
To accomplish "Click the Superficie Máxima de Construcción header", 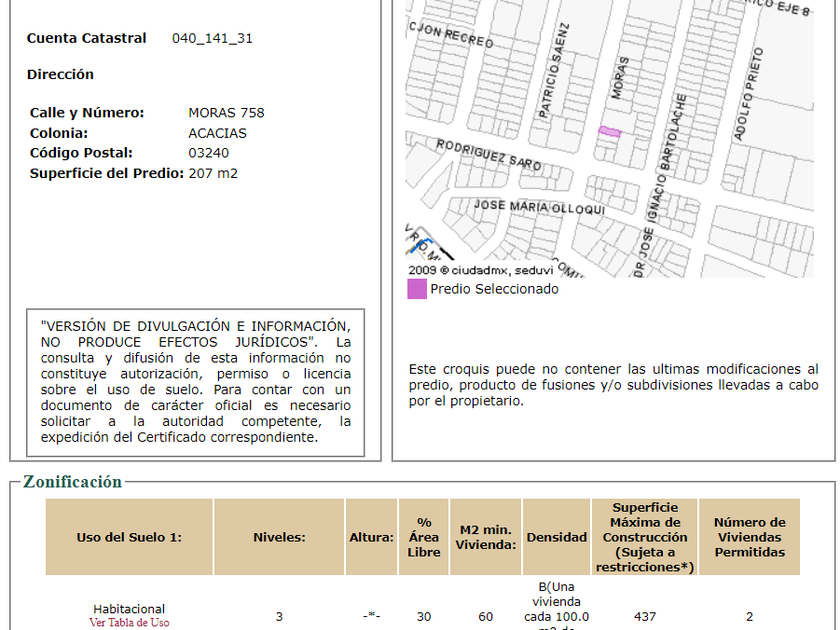I will (x=645, y=537).
